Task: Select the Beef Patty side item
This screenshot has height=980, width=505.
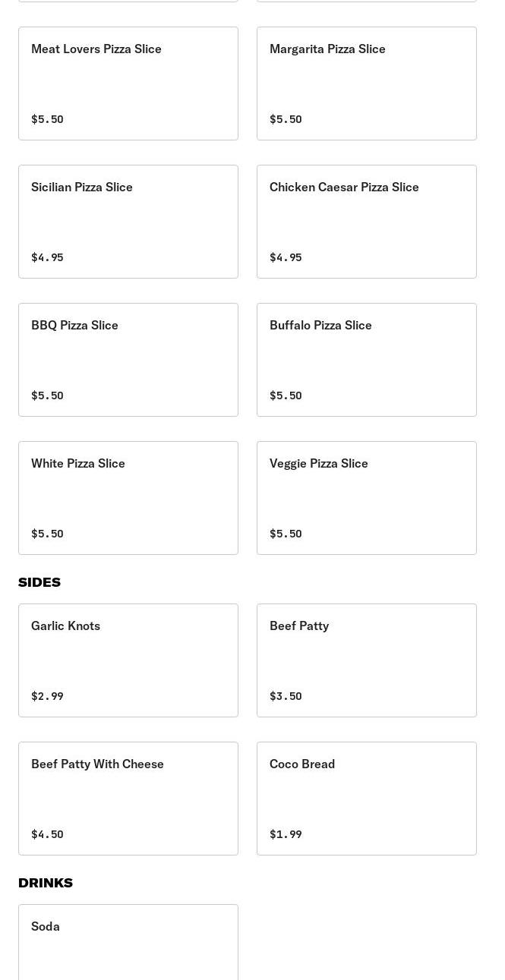Action: coord(366,660)
